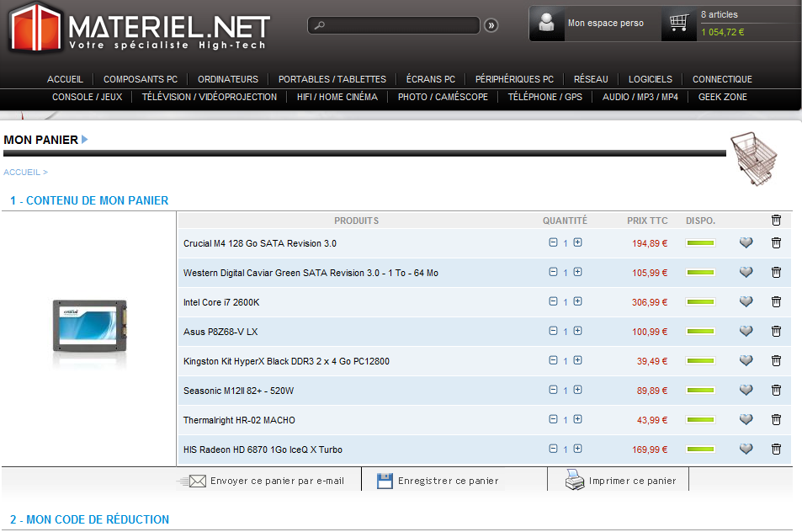
Task: Increase quantity of Asus P8Z68-V LX
Action: click(577, 331)
